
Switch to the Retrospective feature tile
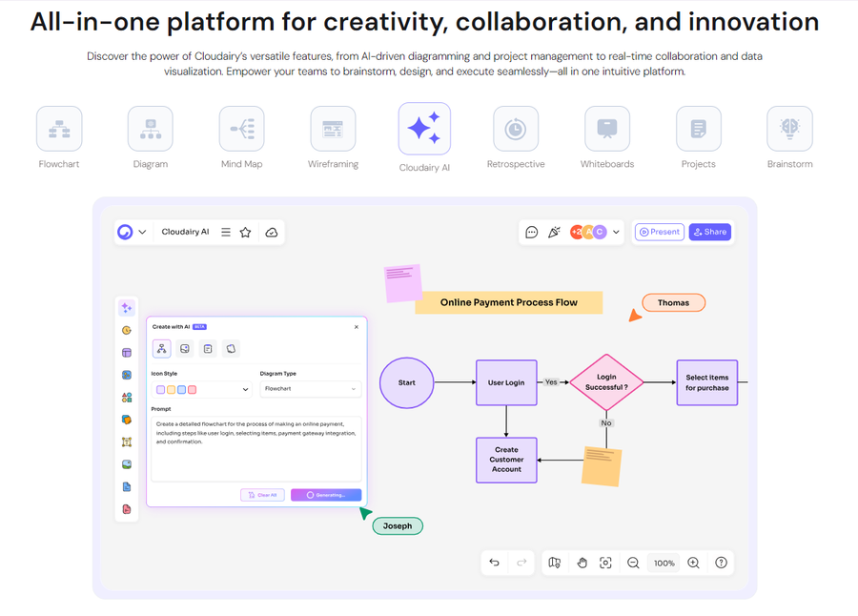pyautogui.click(x=516, y=129)
